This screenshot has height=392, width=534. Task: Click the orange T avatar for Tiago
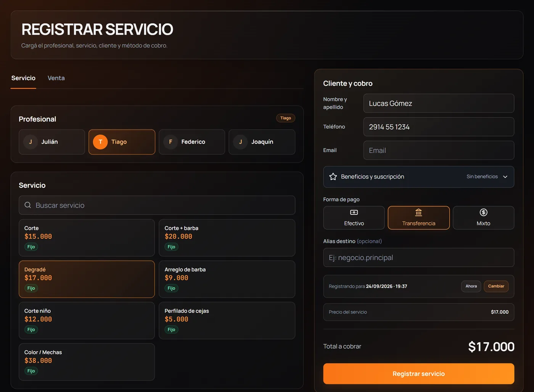pos(100,142)
